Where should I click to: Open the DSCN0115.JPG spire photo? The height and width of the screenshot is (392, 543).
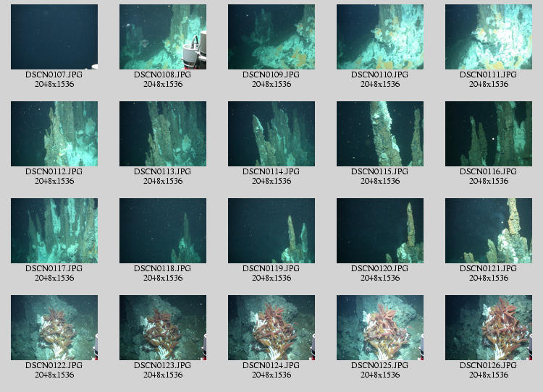(380, 134)
